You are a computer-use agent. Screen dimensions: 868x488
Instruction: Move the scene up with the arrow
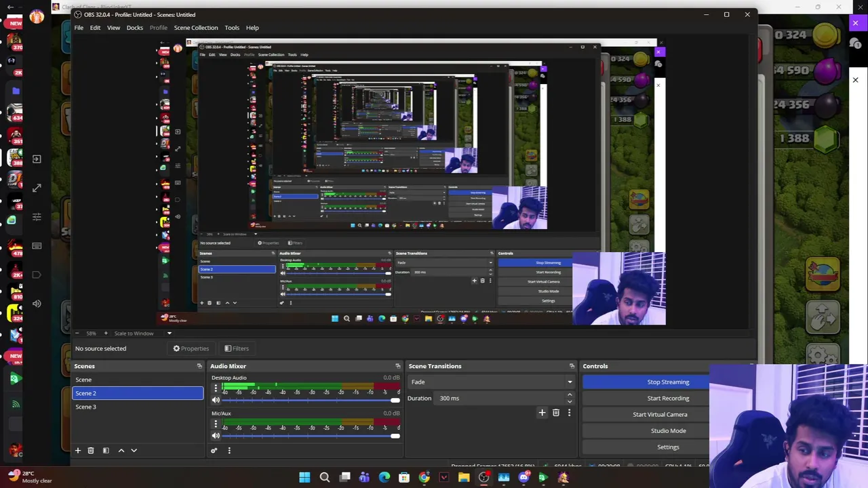[121, 450]
